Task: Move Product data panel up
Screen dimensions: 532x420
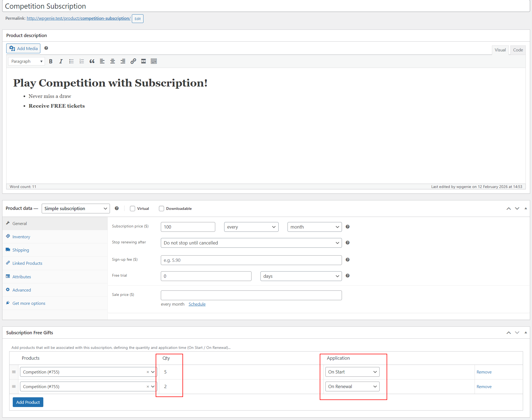Action: [509, 209]
